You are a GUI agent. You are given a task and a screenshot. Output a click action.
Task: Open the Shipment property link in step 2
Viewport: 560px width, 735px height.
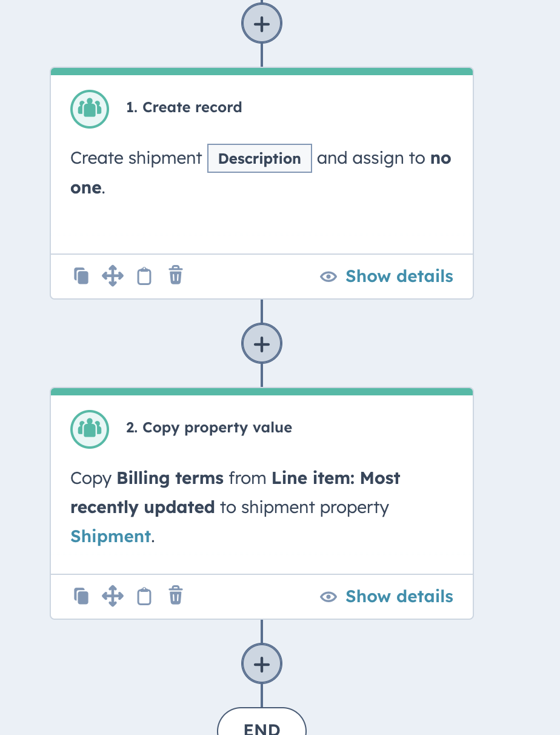coord(110,536)
